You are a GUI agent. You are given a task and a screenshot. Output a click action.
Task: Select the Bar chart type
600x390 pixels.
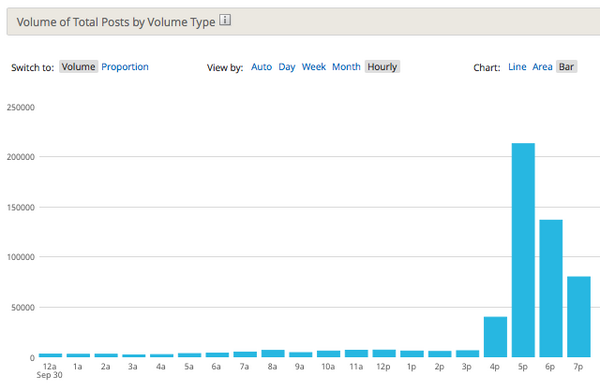pyautogui.click(x=566, y=67)
